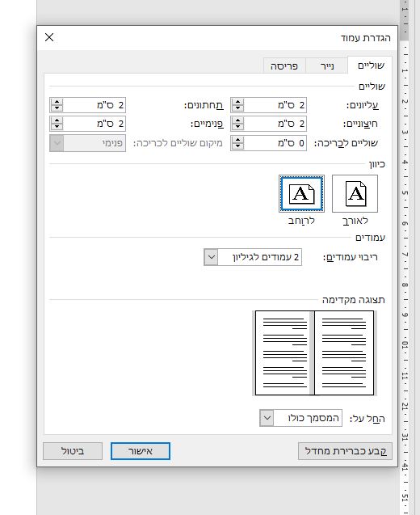Click the אישור button
Viewport: 420px width, 515px height.
(141, 451)
